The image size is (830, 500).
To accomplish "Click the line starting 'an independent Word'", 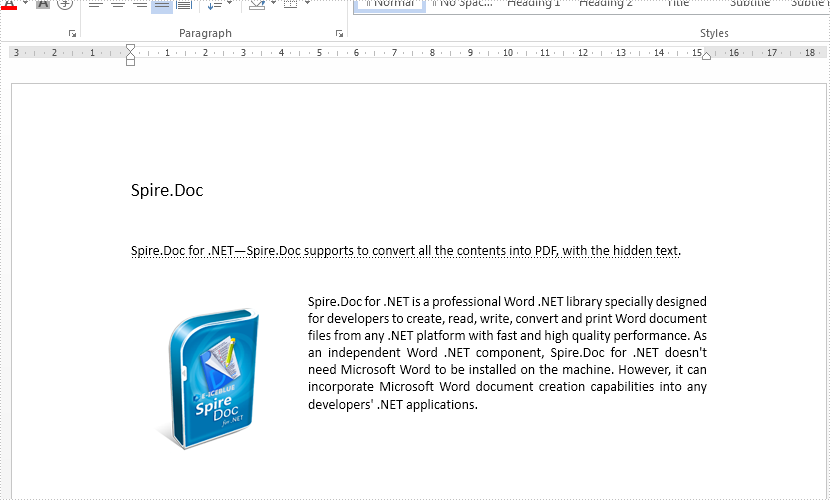I will 507,353.
